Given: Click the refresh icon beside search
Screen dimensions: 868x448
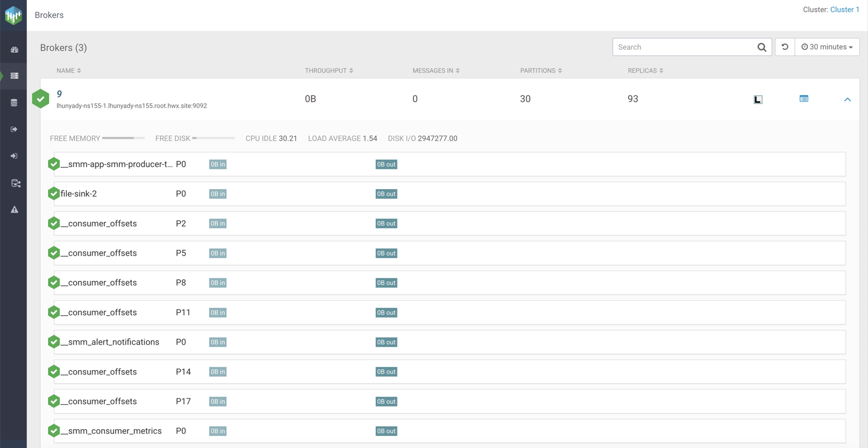Looking at the screenshot, I should pyautogui.click(x=784, y=47).
